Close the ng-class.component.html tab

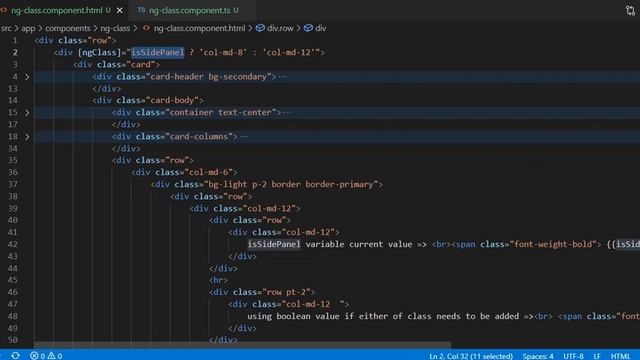120,10
